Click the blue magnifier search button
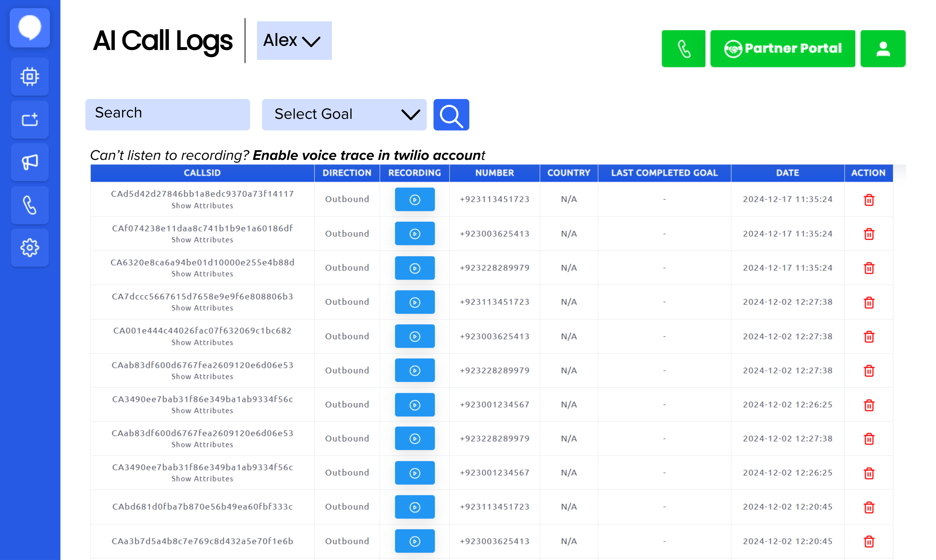This screenshot has width=936, height=560. point(451,115)
